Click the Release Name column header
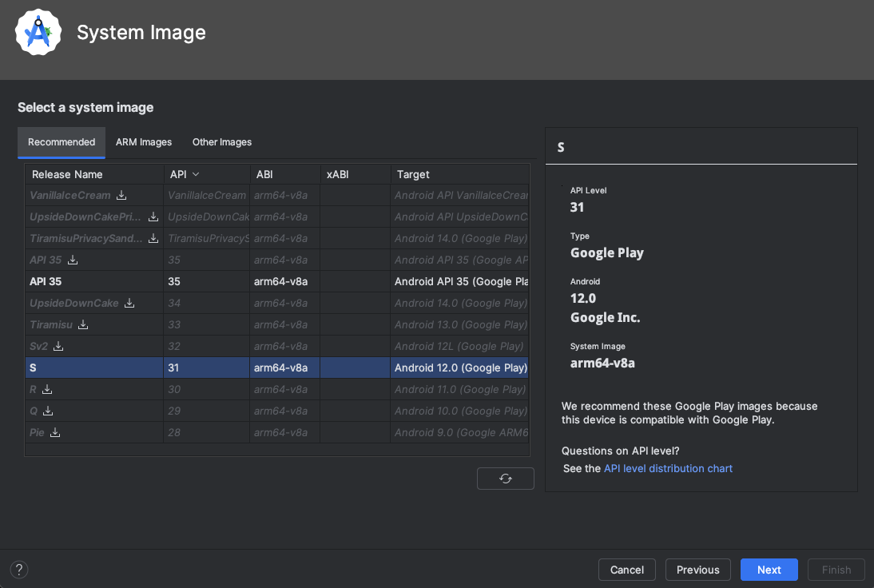874x588 pixels. click(x=95, y=174)
